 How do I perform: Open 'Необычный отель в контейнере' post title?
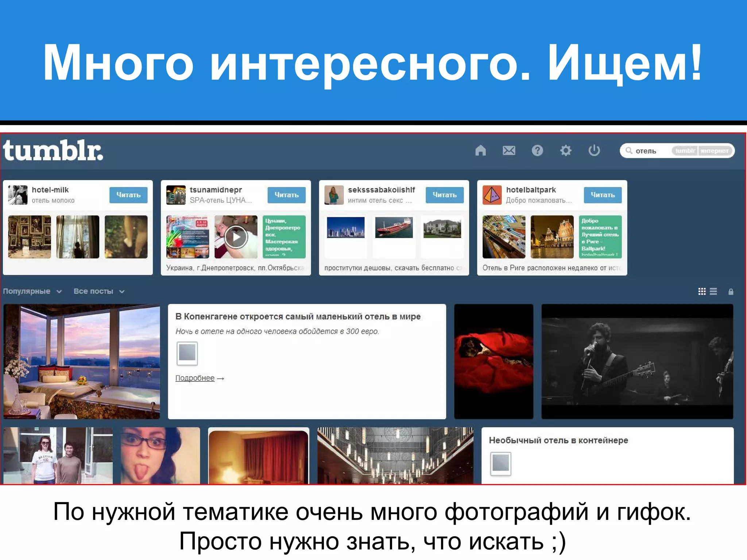pyautogui.click(x=558, y=440)
